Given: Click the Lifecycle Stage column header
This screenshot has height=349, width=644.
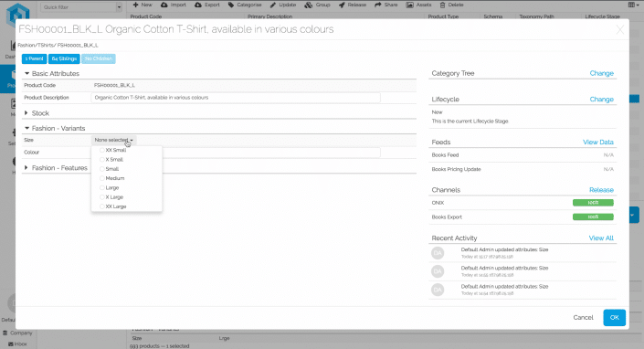Looking at the screenshot, I should pyautogui.click(x=602, y=16).
